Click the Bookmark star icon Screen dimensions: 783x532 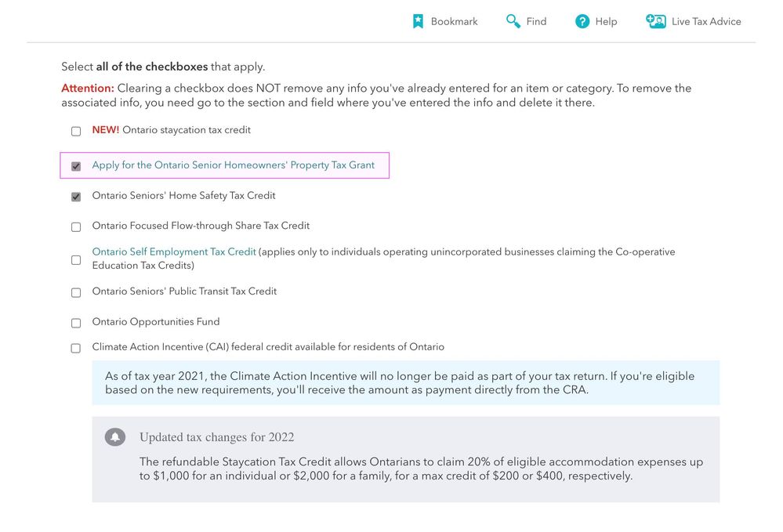click(x=418, y=21)
